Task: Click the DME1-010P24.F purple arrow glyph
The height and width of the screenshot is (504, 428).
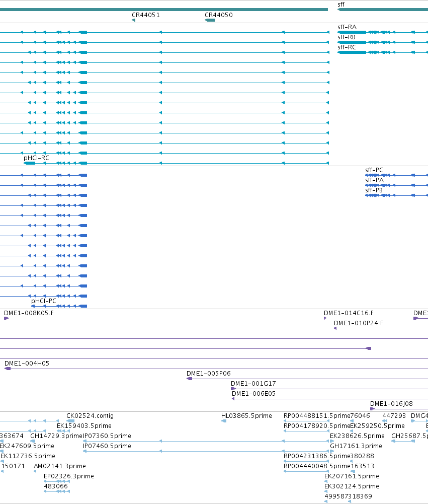Action: coord(335,328)
